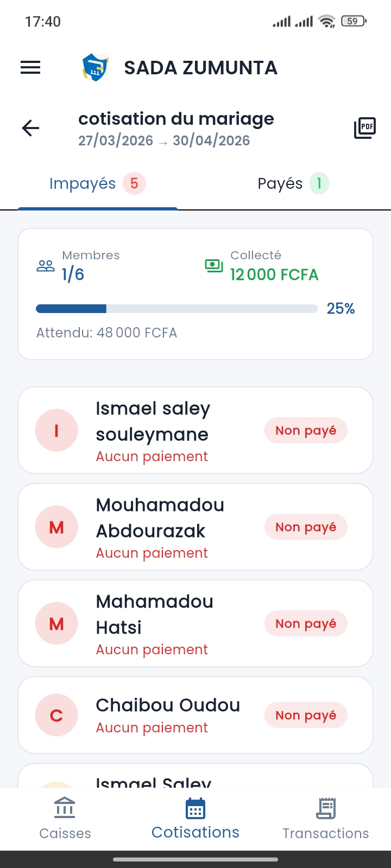
Task: Tap Mouhamadou Abdourazak's M avatar
Action: (x=56, y=527)
